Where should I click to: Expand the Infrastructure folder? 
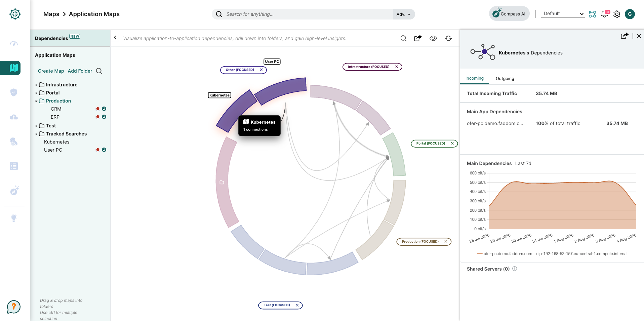tap(36, 85)
